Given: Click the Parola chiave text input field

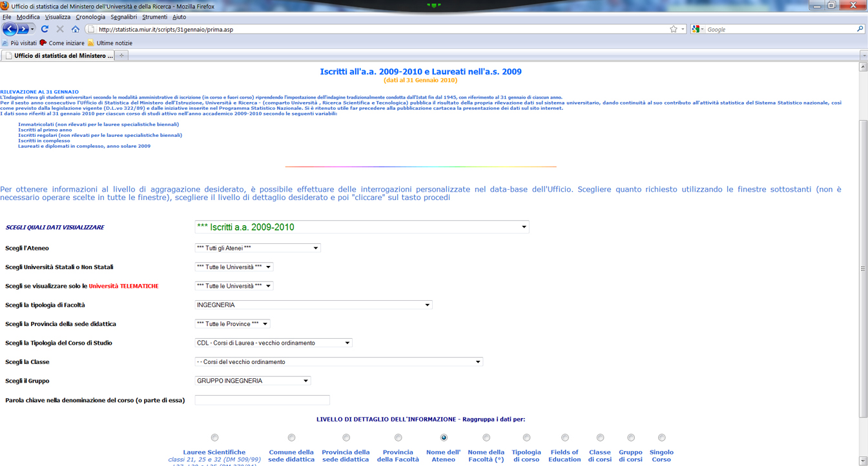Looking at the screenshot, I should point(262,400).
